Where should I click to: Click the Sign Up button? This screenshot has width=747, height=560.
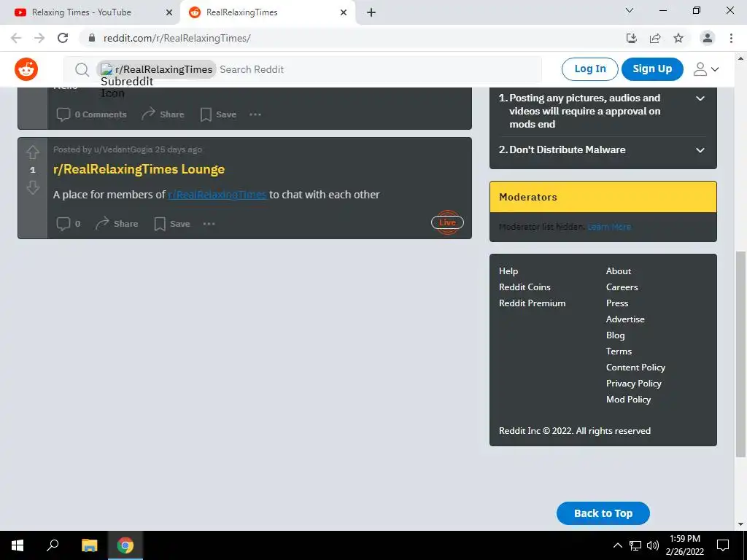point(652,69)
